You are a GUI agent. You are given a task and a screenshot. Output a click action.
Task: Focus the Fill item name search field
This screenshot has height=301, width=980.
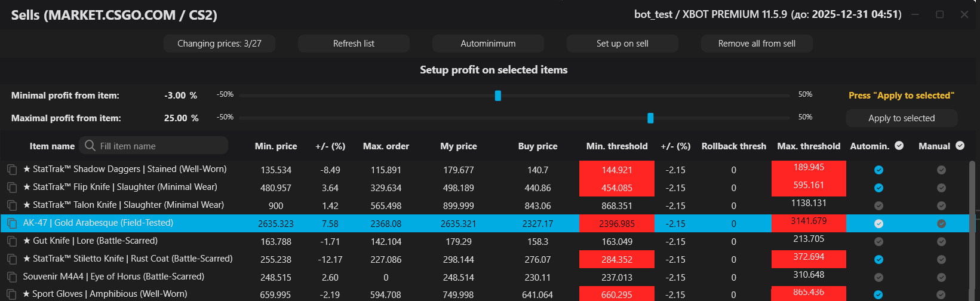(x=161, y=146)
